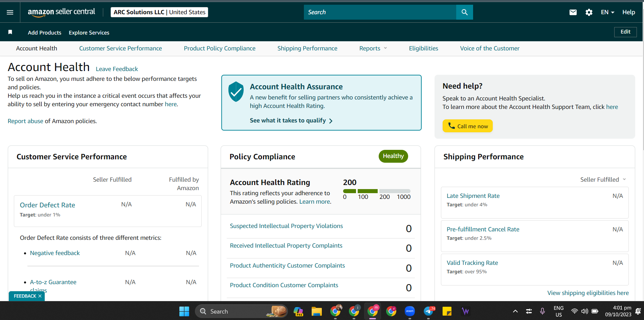Open the Order Defect Rate link
This screenshot has height=320, width=644.
pyautogui.click(x=47, y=205)
